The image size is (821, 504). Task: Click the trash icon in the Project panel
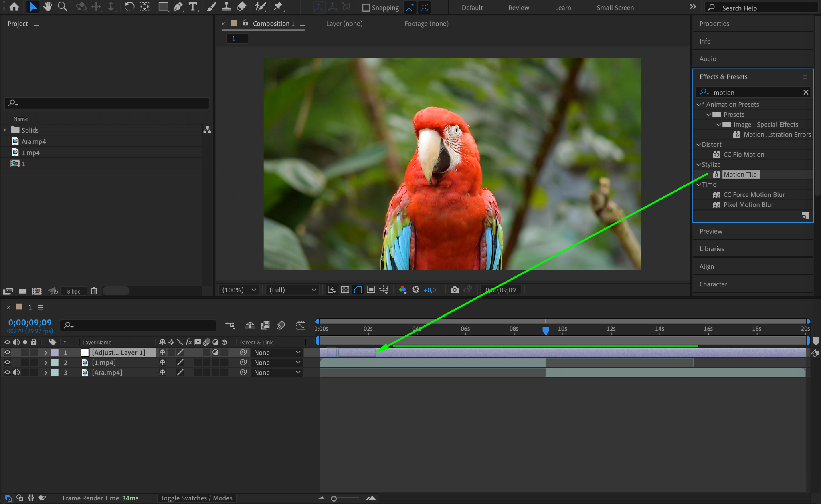tap(94, 291)
